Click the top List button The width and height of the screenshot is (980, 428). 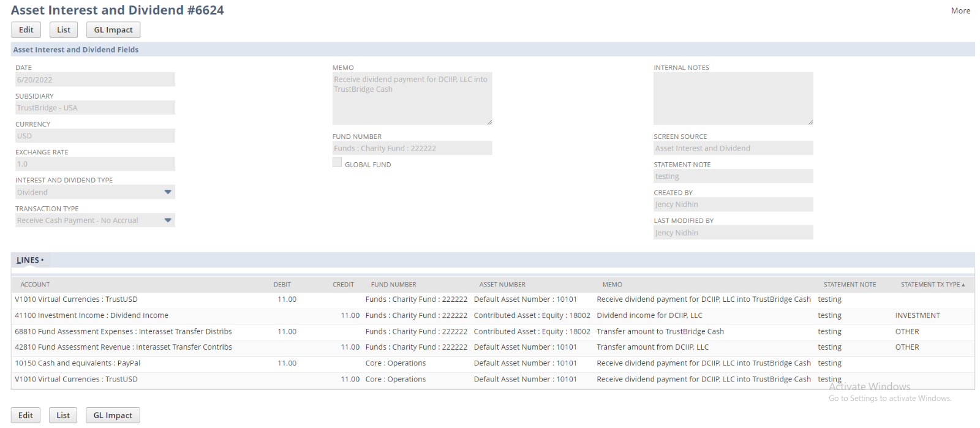(64, 30)
